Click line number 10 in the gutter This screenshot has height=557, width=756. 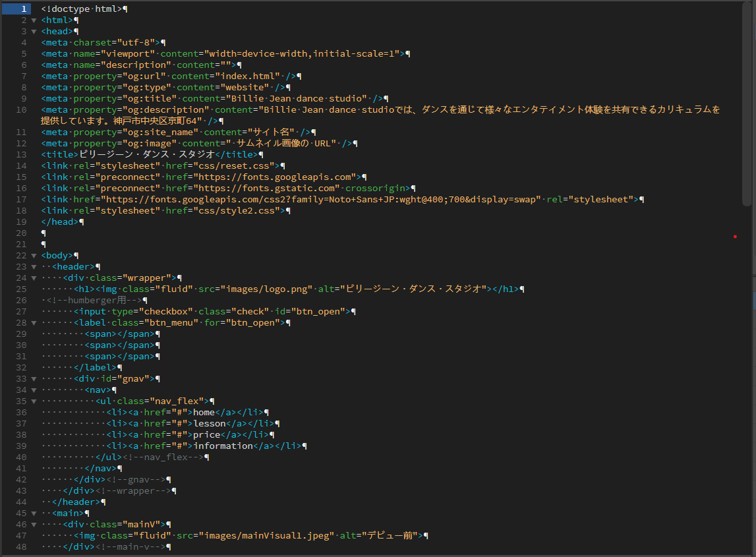(x=22, y=109)
